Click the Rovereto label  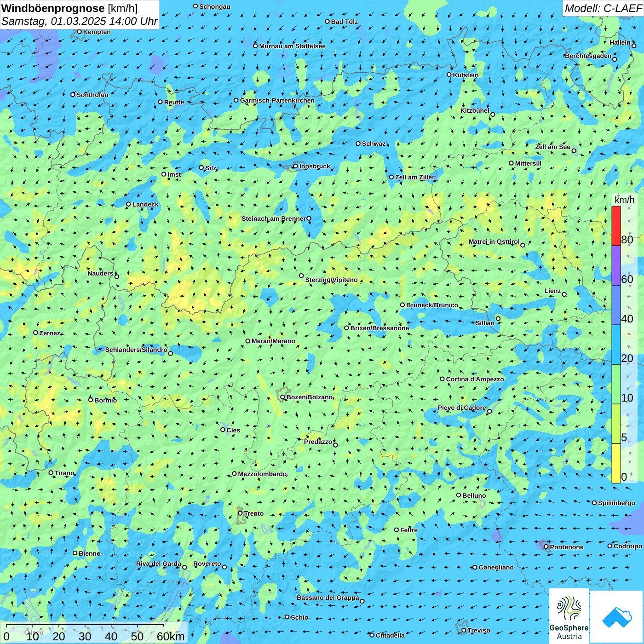coord(207,563)
